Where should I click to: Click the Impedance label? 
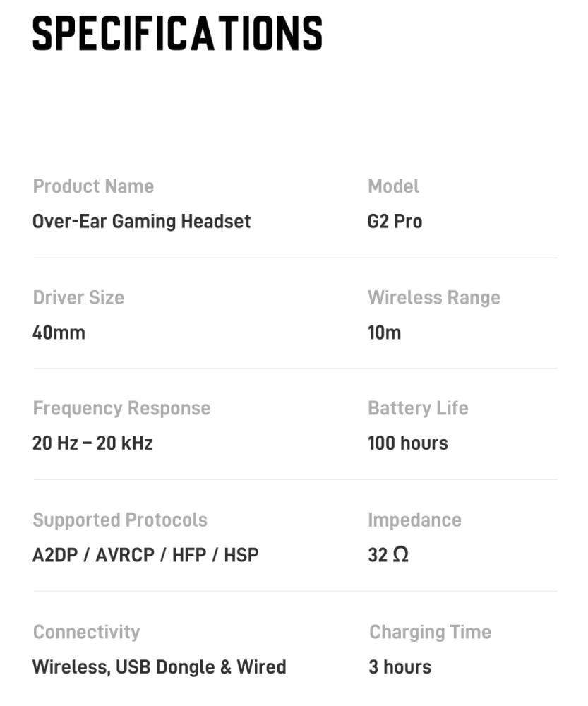pos(414,520)
